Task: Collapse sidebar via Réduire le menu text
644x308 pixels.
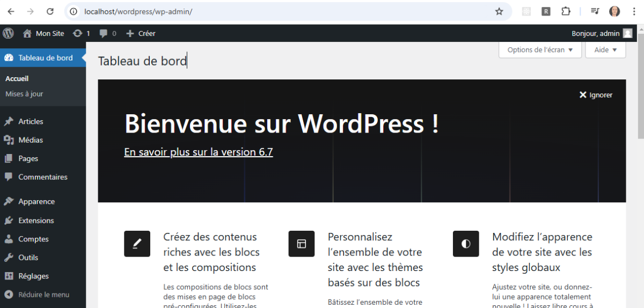Action: click(x=44, y=295)
